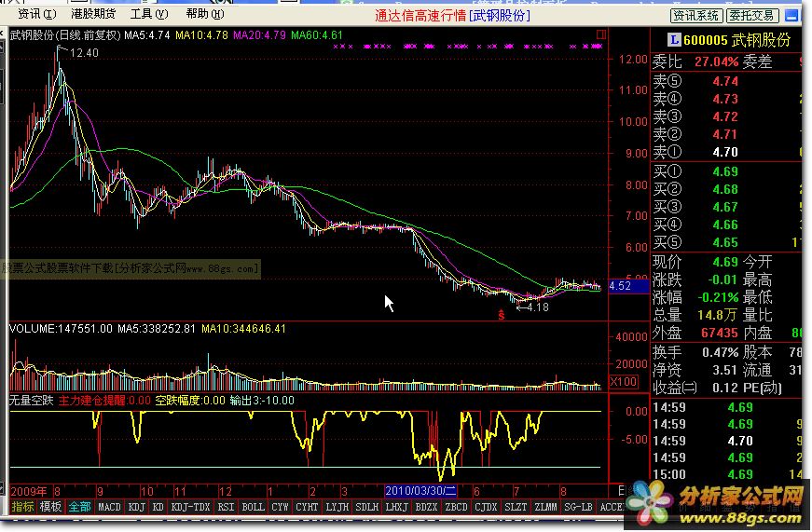Click the 净资 3.51 value
This screenshot has width=812, height=532.
[724, 370]
